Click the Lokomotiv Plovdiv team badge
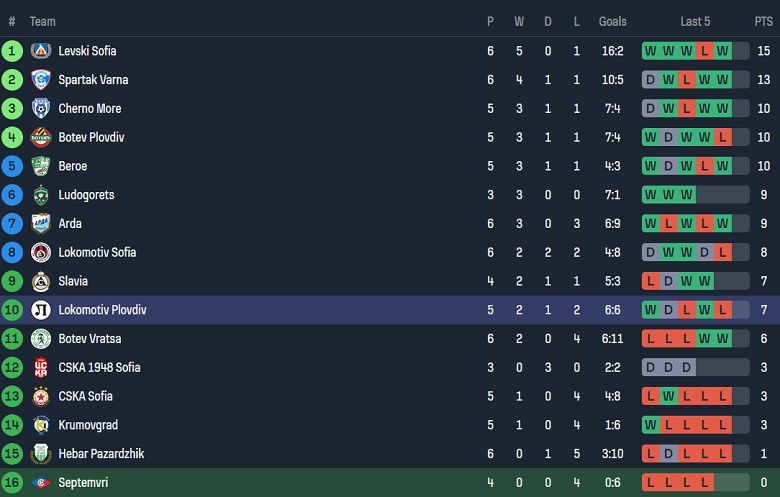 (41, 310)
